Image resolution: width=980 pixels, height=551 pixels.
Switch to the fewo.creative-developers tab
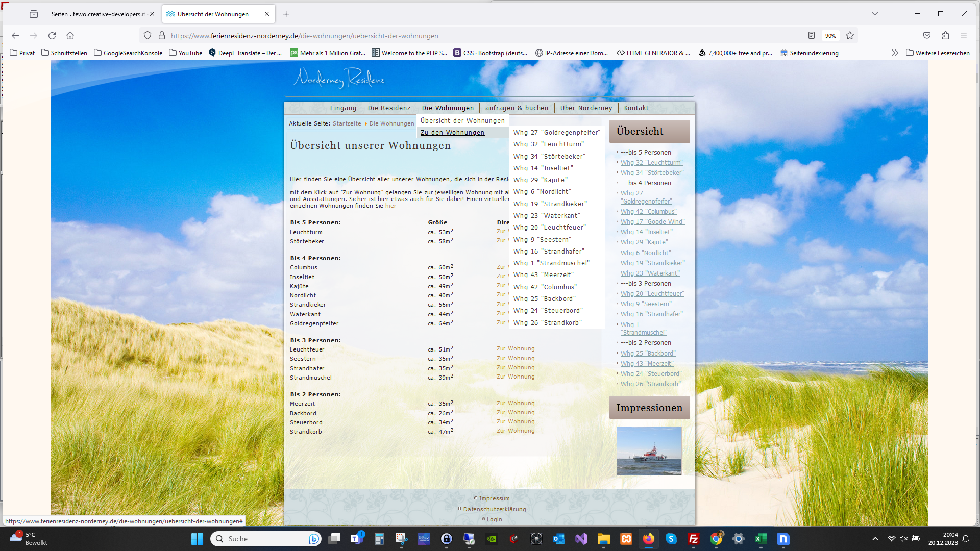98,14
